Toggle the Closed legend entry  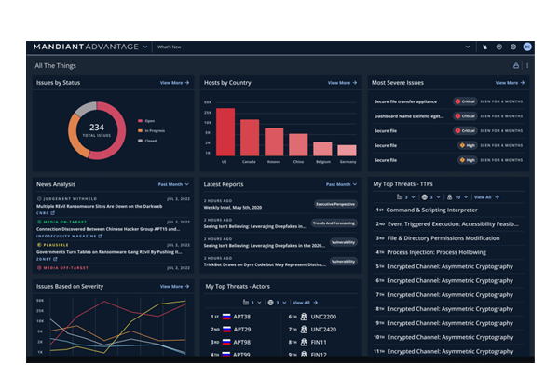(147, 141)
